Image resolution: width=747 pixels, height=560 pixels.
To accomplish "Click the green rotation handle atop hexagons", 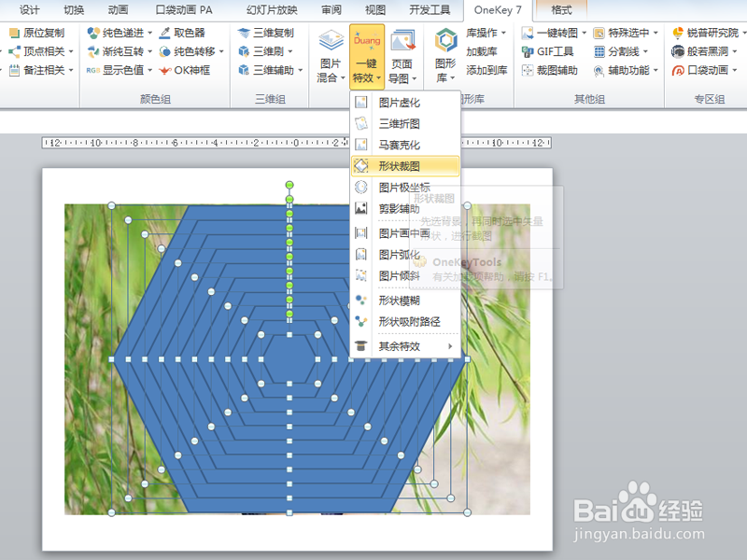I will point(289,185).
